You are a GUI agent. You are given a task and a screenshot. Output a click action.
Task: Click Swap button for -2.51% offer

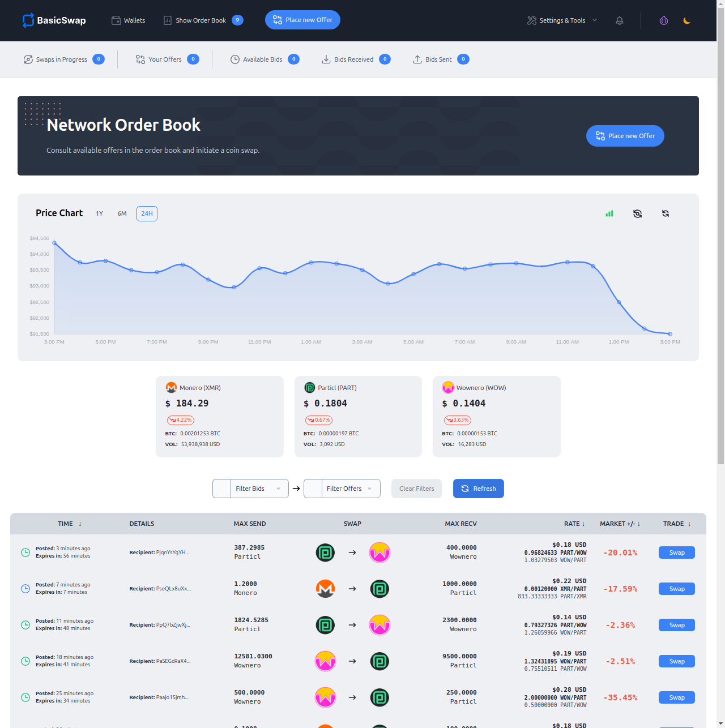[677, 661]
